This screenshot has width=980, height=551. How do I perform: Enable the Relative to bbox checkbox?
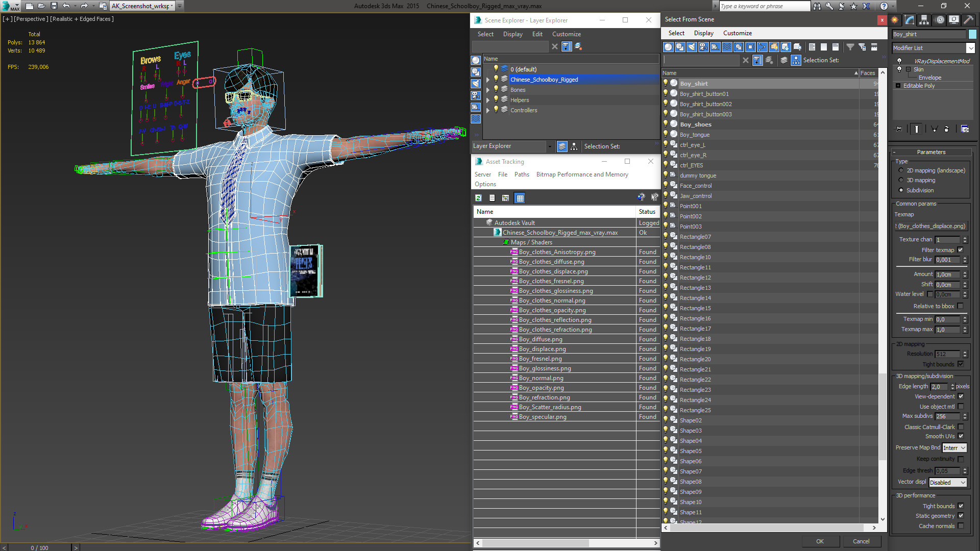coord(961,306)
